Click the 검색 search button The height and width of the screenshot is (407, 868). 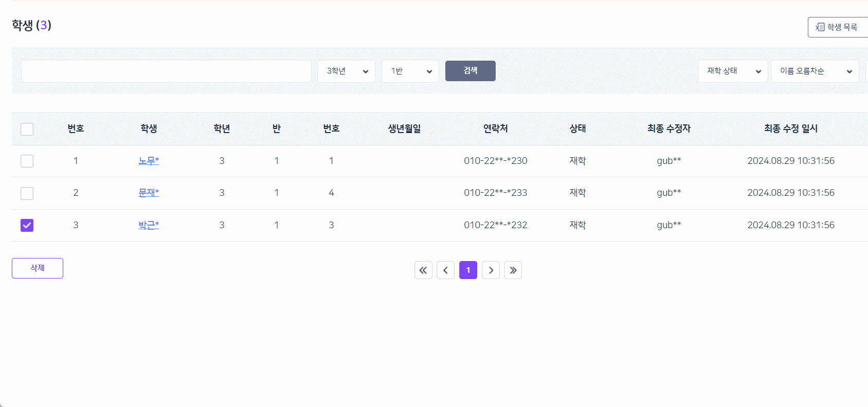point(470,71)
